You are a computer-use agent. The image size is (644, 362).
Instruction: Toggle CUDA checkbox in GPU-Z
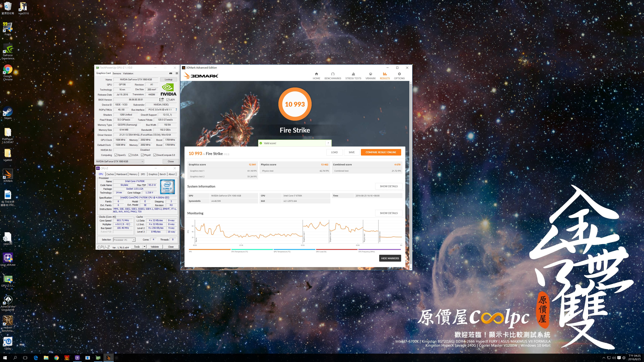(x=130, y=155)
